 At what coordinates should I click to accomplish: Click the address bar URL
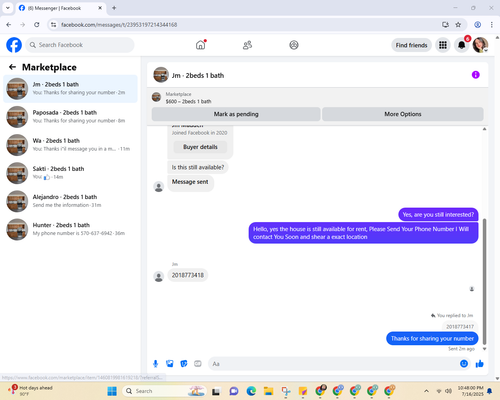119,25
